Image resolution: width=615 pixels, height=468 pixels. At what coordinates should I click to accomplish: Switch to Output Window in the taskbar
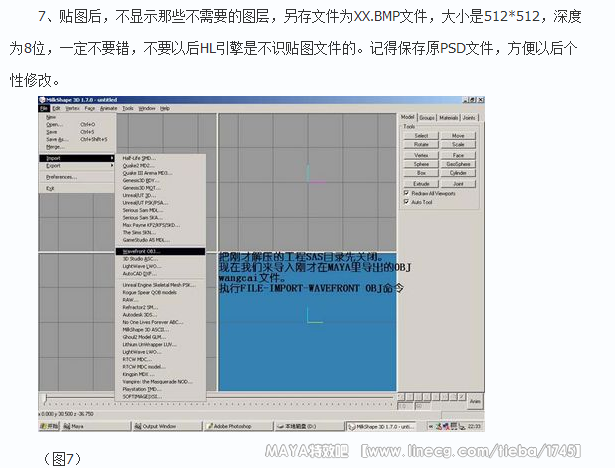tap(167, 426)
